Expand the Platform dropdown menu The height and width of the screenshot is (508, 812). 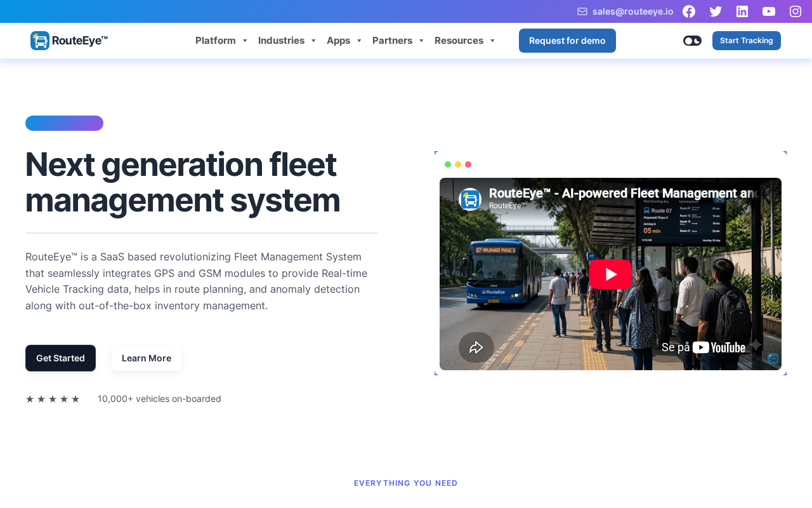pos(221,41)
